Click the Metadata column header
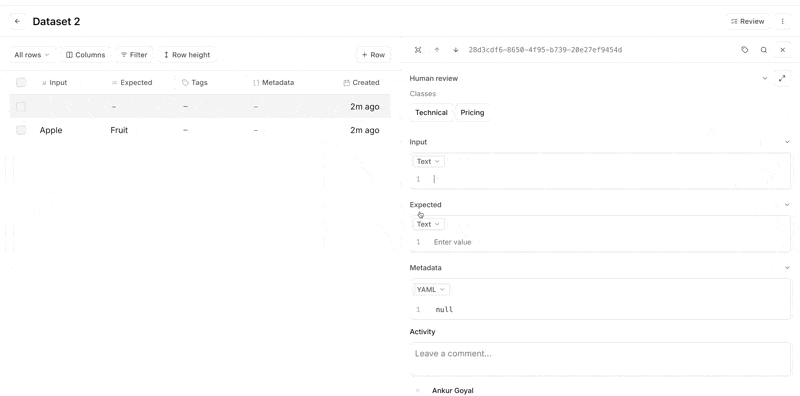Screen dimensions: 800x396 point(273,82)
